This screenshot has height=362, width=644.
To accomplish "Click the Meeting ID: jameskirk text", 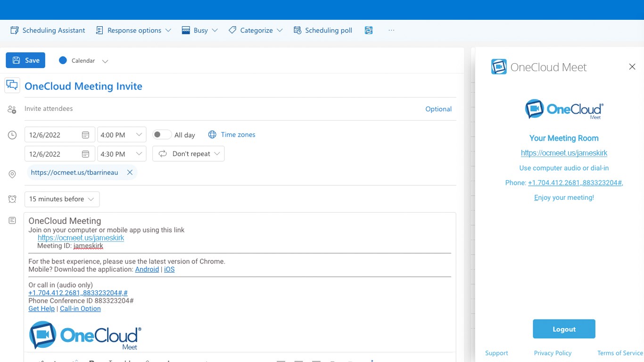I will [70, 246].
